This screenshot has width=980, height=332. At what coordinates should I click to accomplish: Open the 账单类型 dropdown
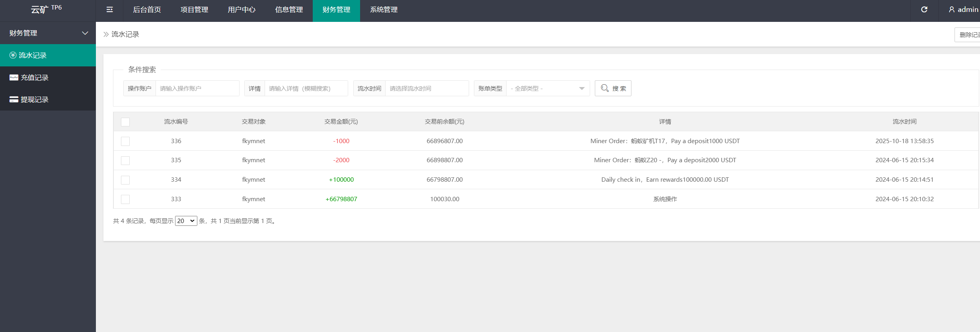(547, 88)
